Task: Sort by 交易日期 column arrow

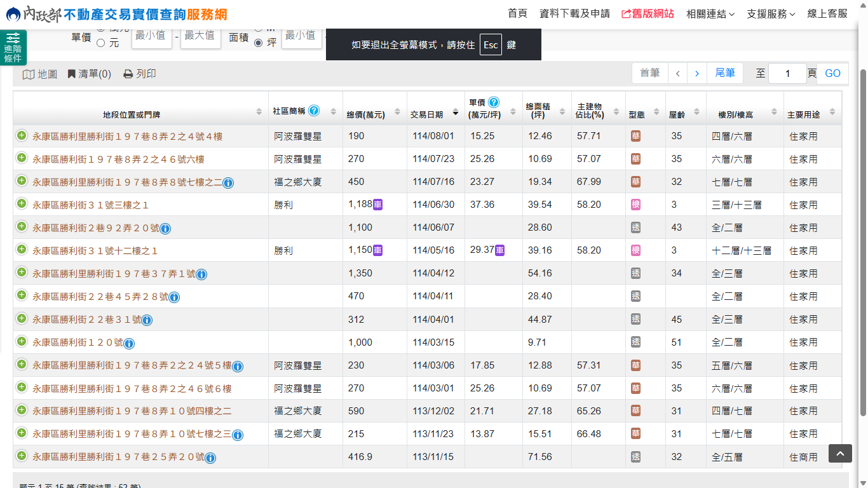Action: (456, 112)
